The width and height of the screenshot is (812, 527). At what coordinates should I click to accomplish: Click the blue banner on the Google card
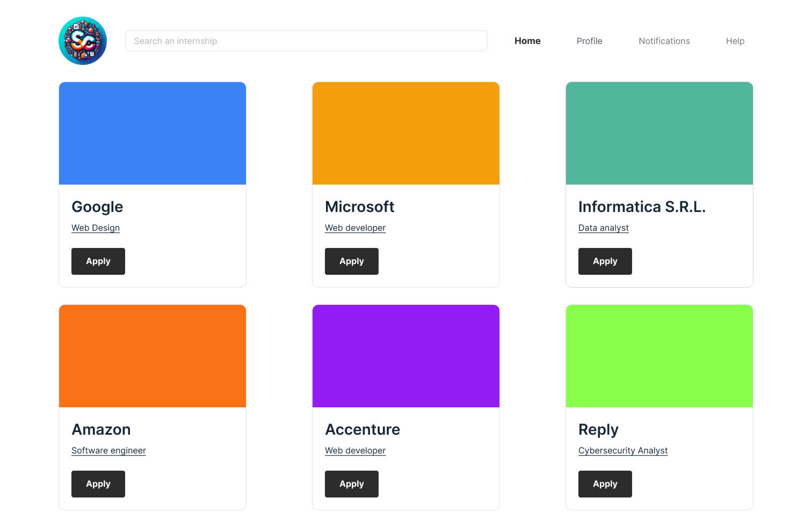[152, 133]
